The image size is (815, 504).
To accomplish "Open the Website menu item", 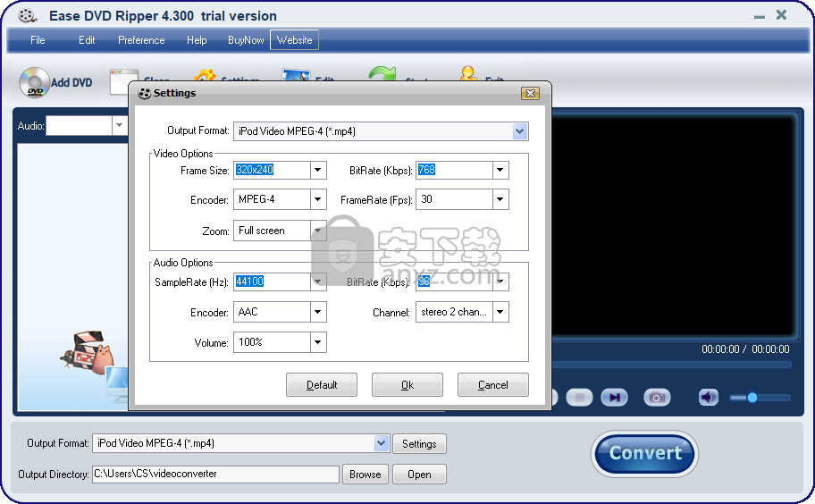I will pos(294,40).
